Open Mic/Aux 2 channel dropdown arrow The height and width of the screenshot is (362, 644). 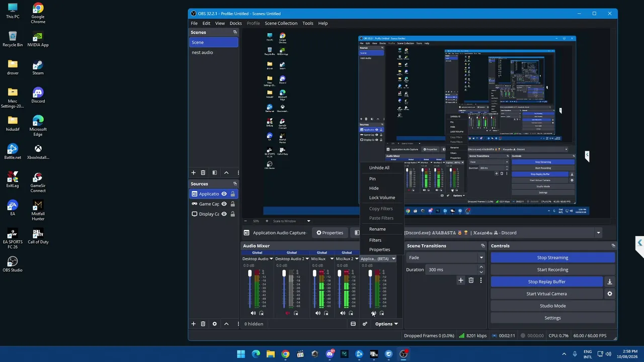click(x=356, y=259)
